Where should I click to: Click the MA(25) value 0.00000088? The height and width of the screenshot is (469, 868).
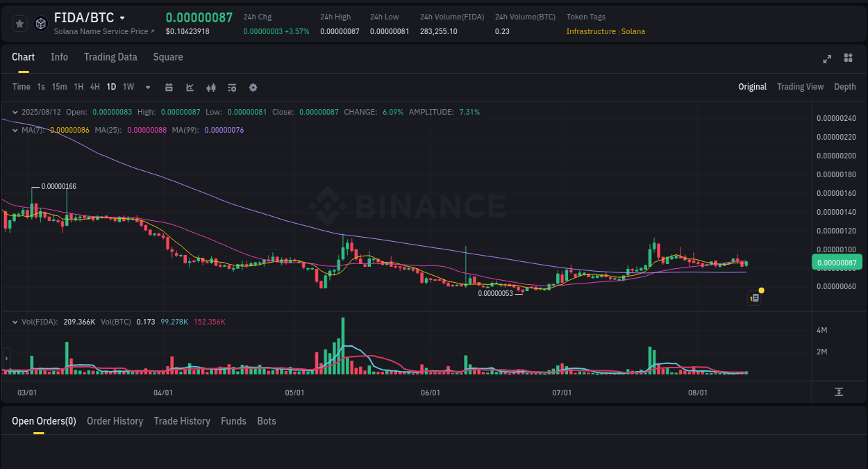click(x=147, y=130)
